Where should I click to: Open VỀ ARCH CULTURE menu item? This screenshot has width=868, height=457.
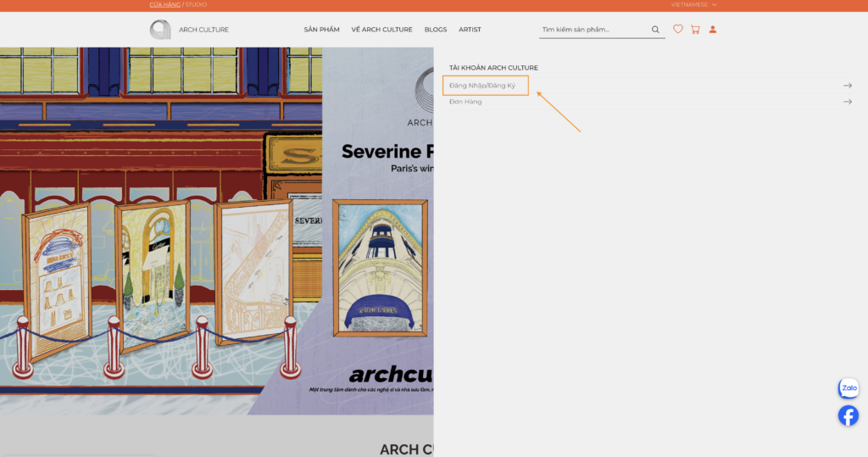pyautogui.click(x=381, y=30)
